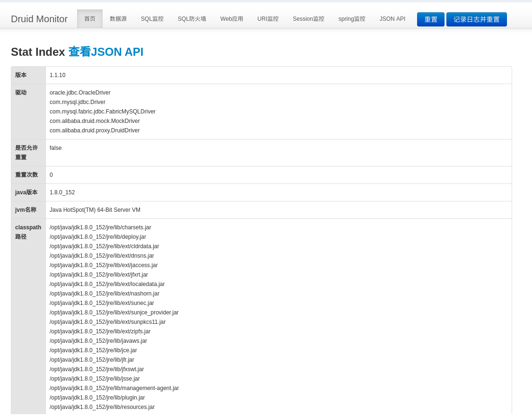The width and height of the screenshot is (532, 417).
Task: Click the blue 重置 button
Action: click(x=430, y=19)
